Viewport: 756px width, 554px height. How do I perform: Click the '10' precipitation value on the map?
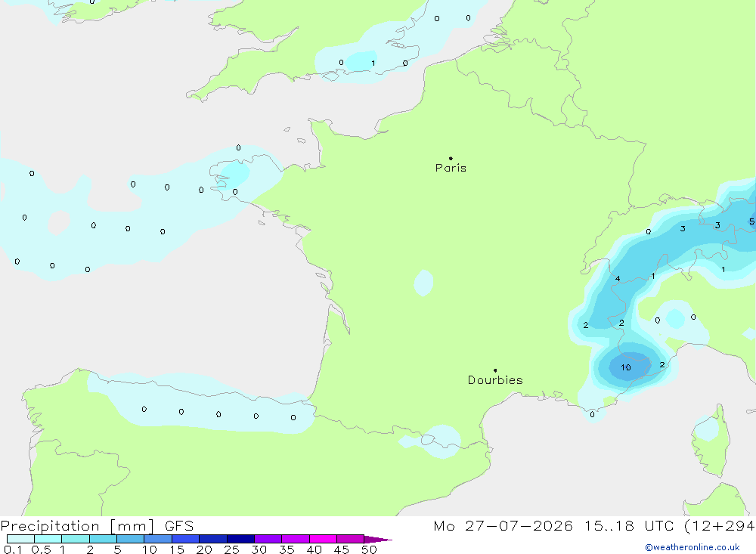(x=626, y=367)
